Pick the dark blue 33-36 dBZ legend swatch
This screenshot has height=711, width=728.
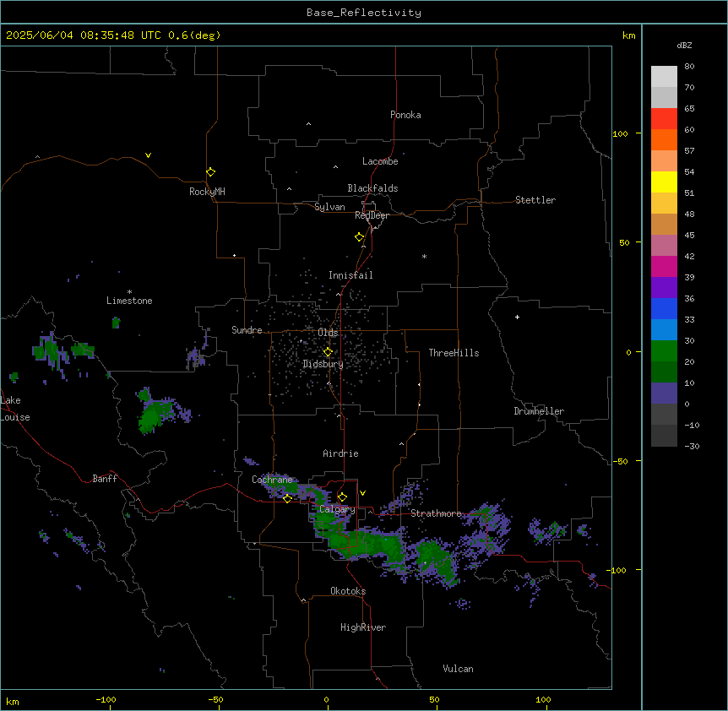coord(664,308)
